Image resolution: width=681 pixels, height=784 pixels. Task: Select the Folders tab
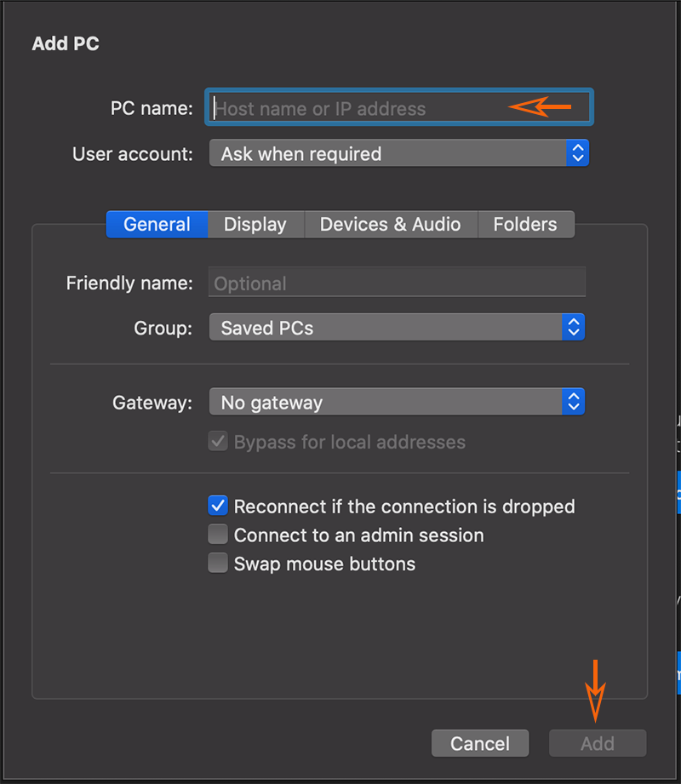click(x=525, y=224)
